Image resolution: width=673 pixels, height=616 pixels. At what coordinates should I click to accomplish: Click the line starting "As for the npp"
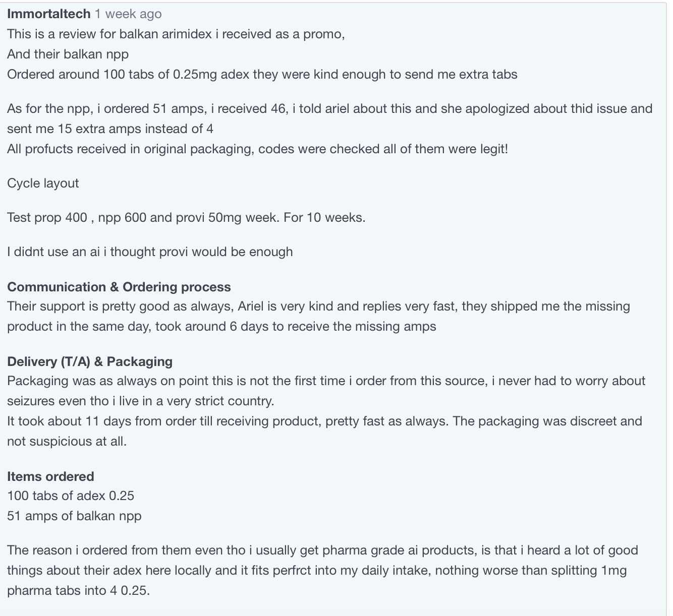pos(329,108)
